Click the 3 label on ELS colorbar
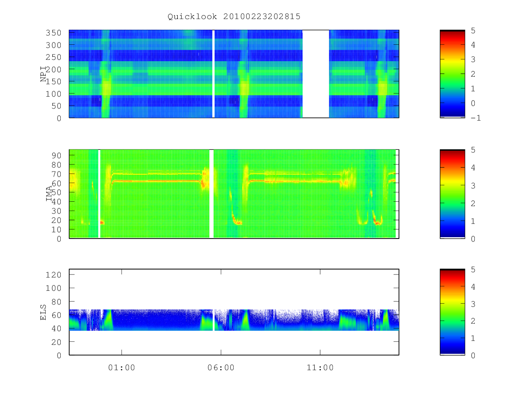Image resolution: width=532 pixels, height=399 pixels. 473,304
